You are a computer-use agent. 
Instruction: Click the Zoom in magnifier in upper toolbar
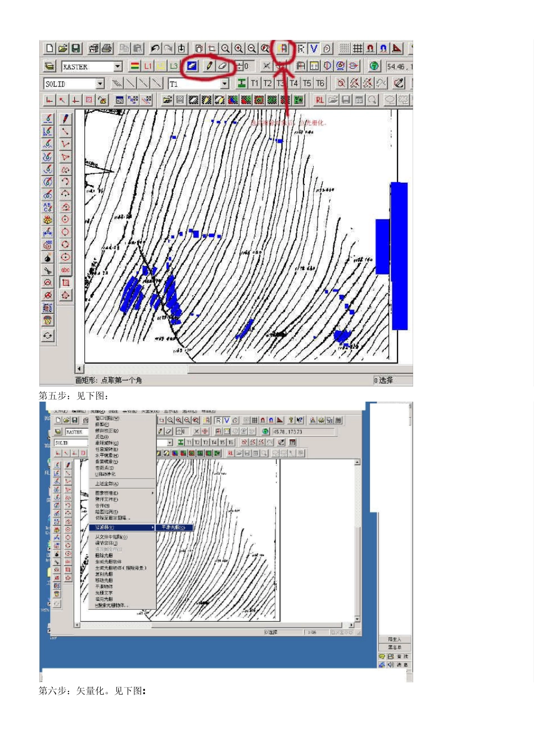[239, 48]
